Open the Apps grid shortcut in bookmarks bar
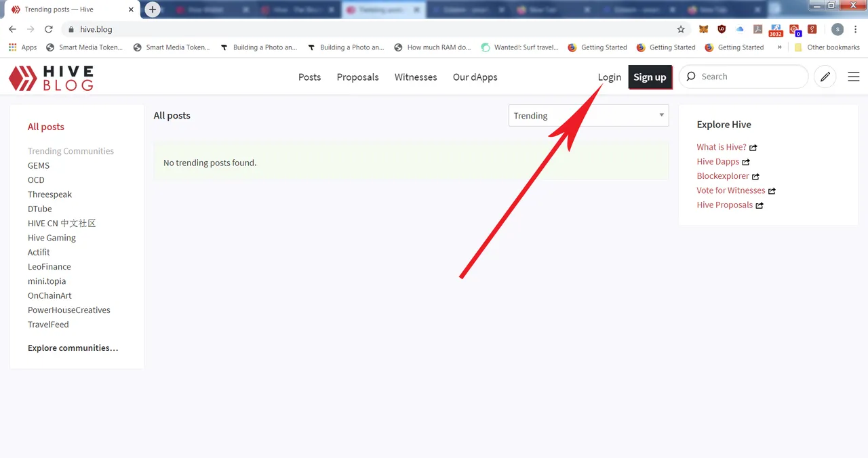Viewport: 868px width, 458px height. (22, 47)
